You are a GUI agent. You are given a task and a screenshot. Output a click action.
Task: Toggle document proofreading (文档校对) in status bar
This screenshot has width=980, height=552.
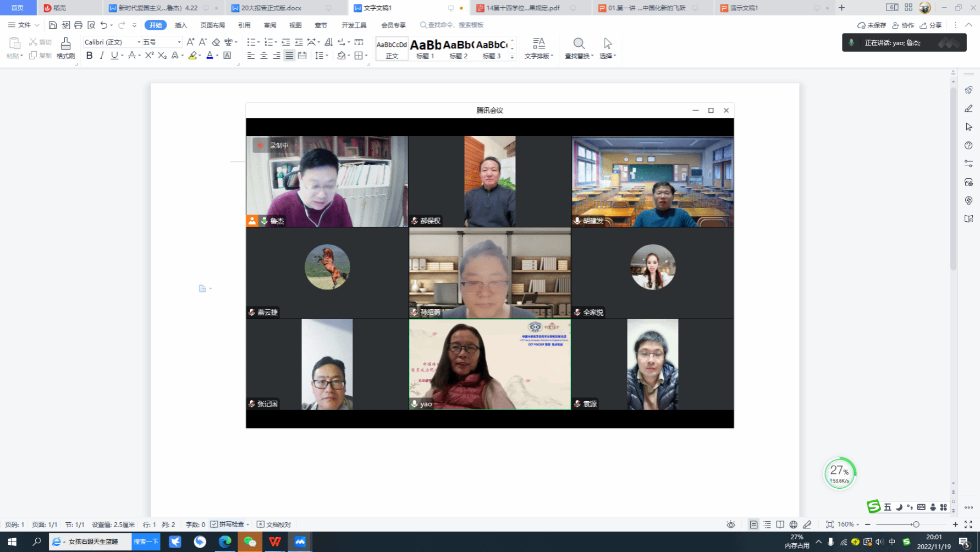click(x=274, y=524)
